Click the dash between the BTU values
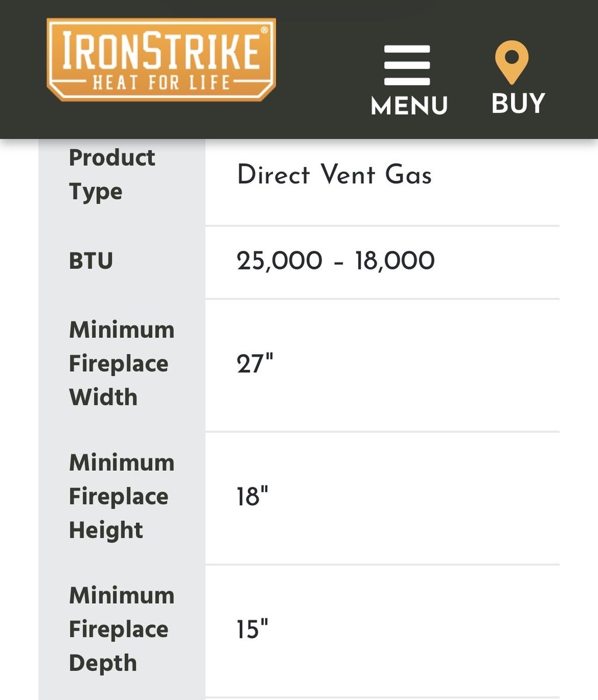The image size is (598, 700). coord(339,262)
